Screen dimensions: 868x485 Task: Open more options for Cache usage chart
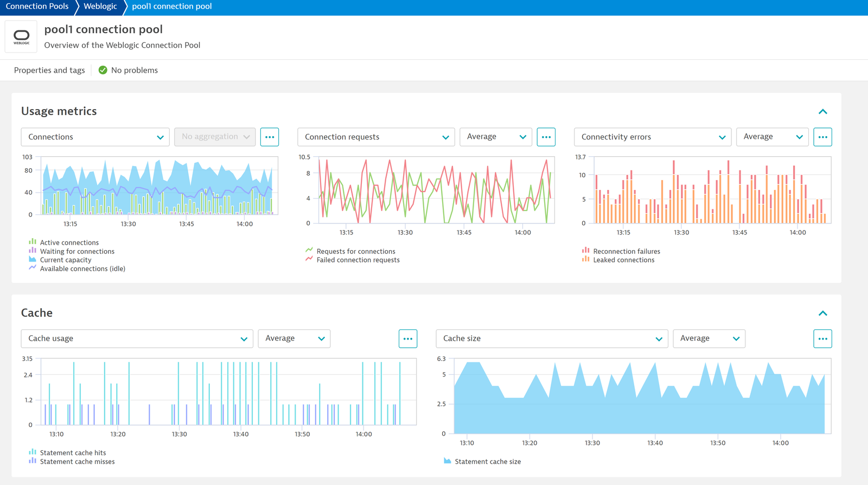(408, 339)
